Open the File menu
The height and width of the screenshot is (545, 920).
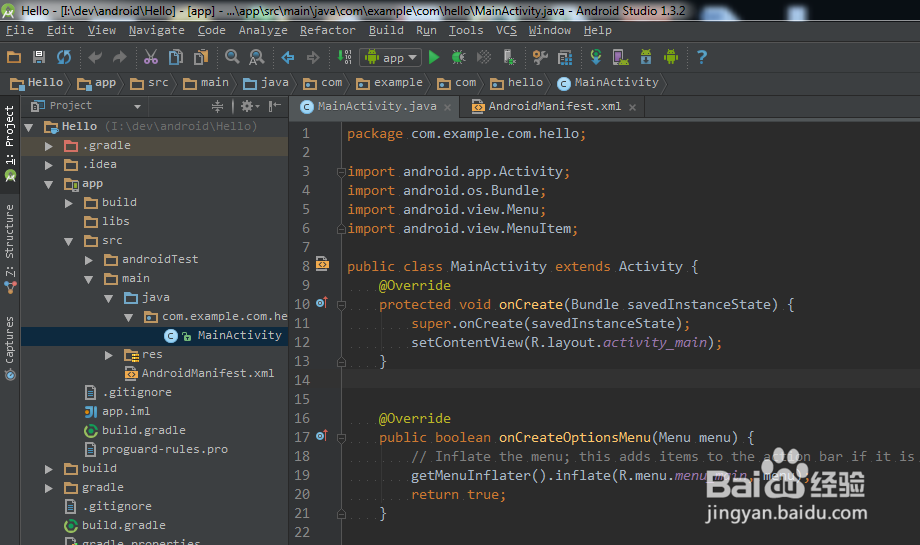19,31
